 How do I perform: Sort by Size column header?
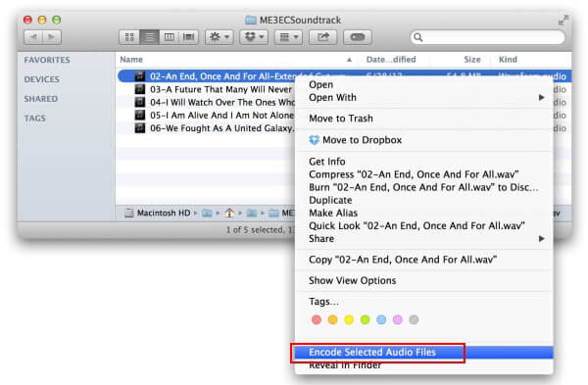472,60
